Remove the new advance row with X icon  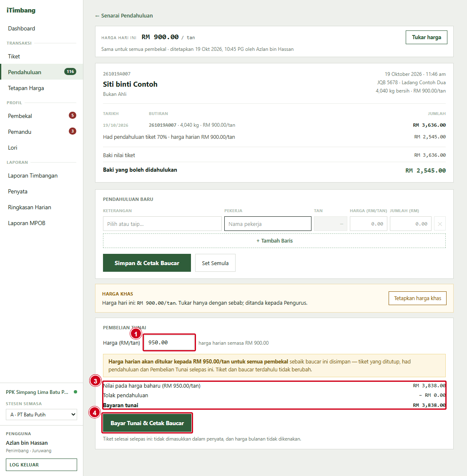[x=439, y=224]
